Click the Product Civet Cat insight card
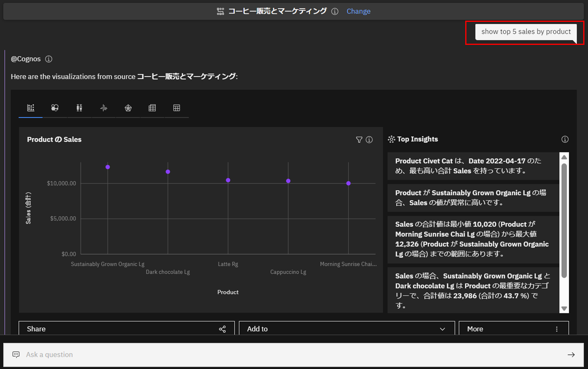This screenshot has width=588, height=369. pyautogui.click(x=473, y=166)
